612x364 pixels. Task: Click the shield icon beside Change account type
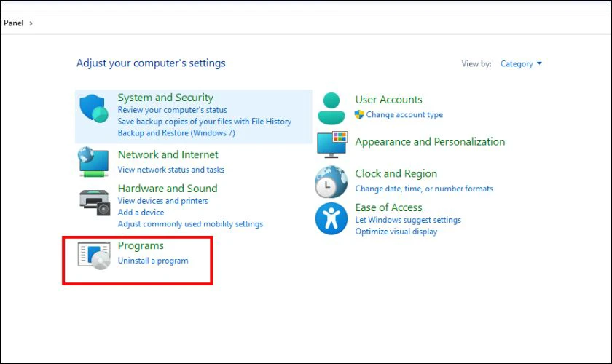(359, 115)
